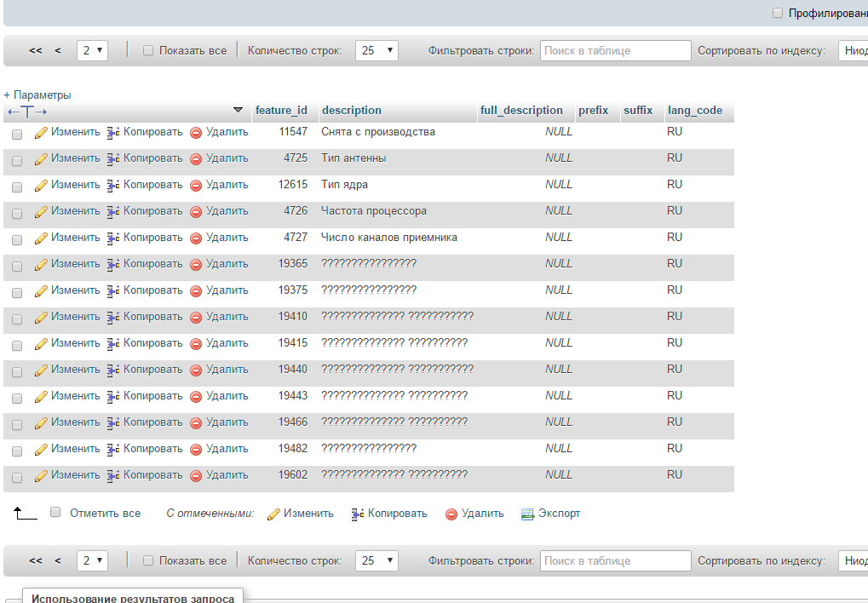This screenshot has height=603, width=868.
Task: Click pencil edit icon in row 19440
Action: pos(41,370)
